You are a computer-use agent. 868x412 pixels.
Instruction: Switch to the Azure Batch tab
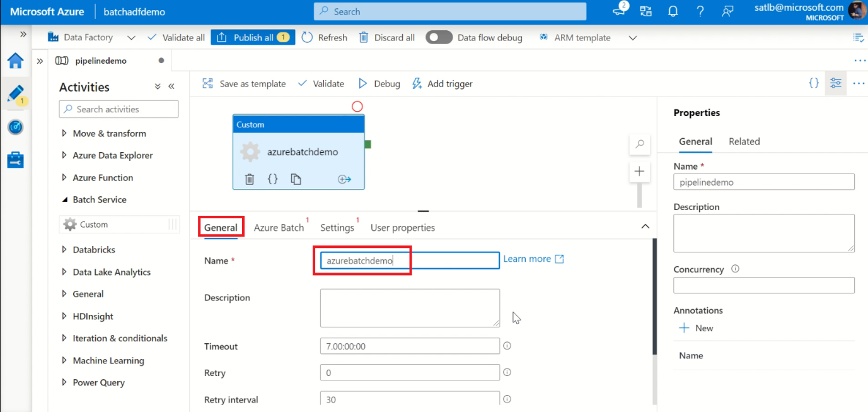click(279, 228)
